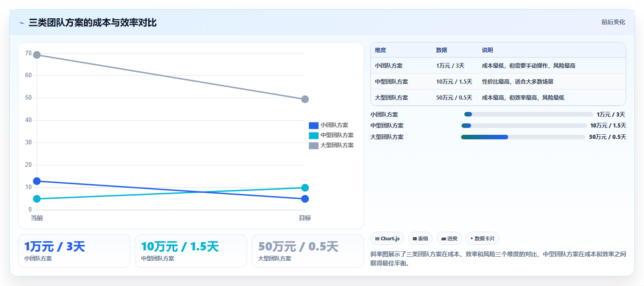Click the cyan 中型团队方案 point at 目标
This screenshot has height=286, width=644.
305,188
